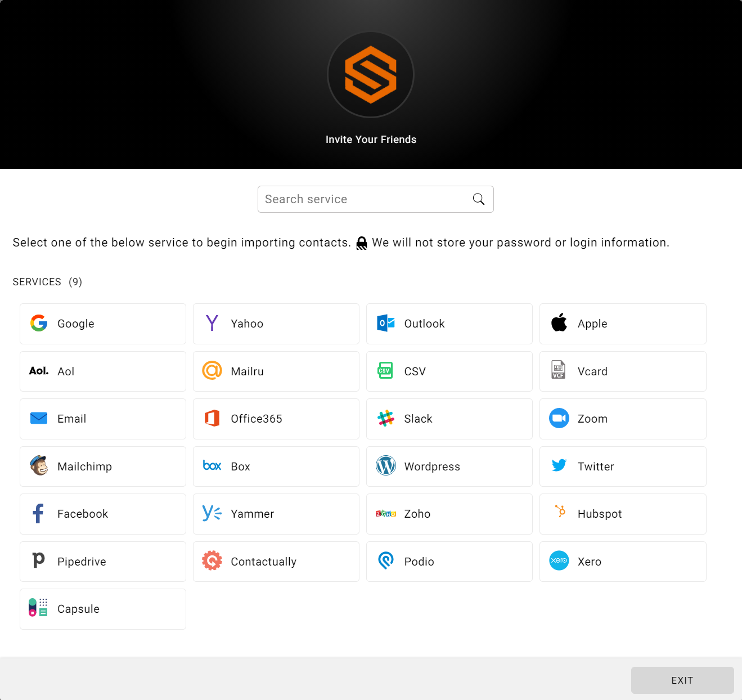Choose the CSV import label
This screenshot has height=700, width=742.
click(415, 371)
